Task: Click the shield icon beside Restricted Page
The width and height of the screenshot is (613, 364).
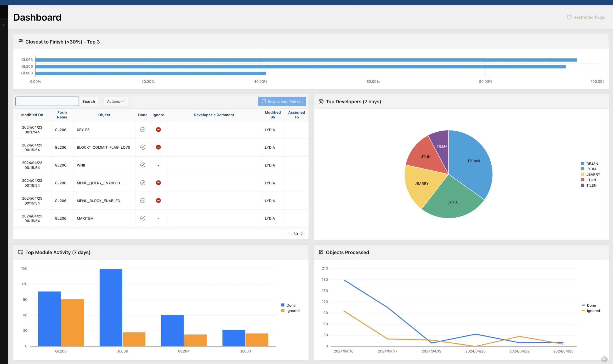Action: (x=569, y=17)
